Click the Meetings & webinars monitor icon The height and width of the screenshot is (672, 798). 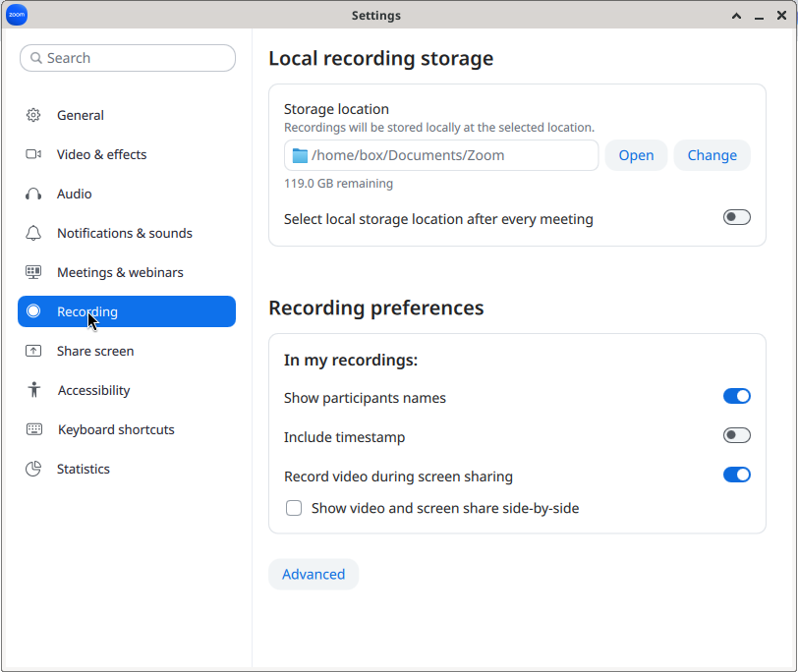pyautogui.click(x=33, y=272)
